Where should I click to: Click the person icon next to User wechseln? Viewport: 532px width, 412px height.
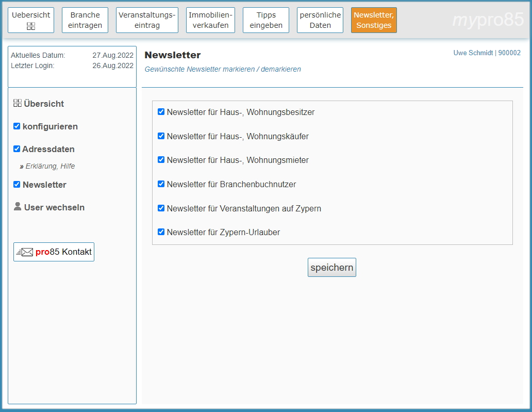point(18,207)
